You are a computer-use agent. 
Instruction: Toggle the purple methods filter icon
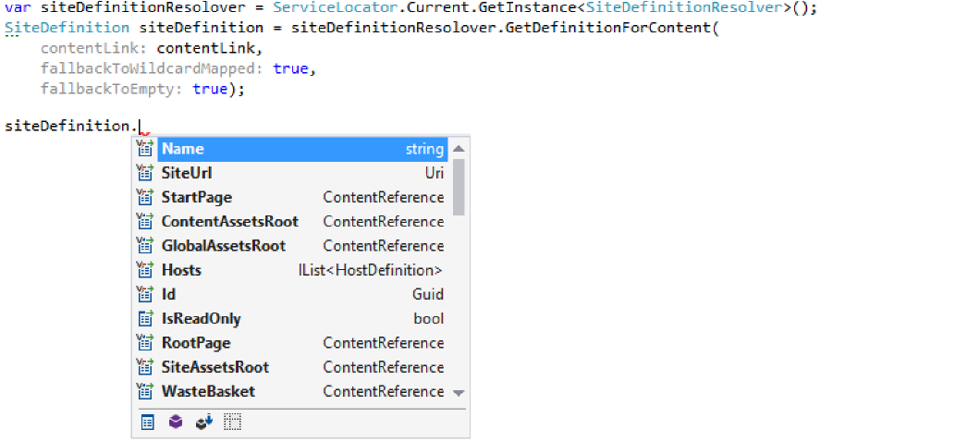pyautogui.click(x=175, y=422)
